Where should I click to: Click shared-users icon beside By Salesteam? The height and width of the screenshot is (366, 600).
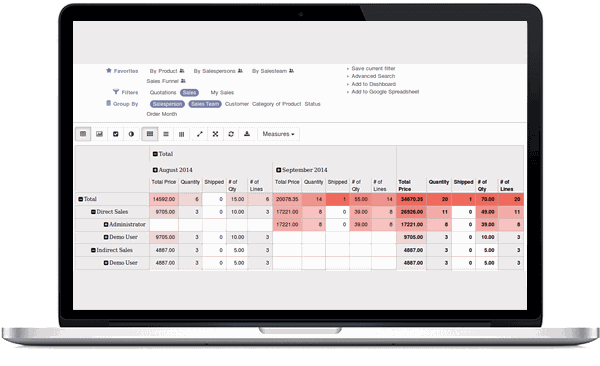pyautogui.click(x=291, y=71)
